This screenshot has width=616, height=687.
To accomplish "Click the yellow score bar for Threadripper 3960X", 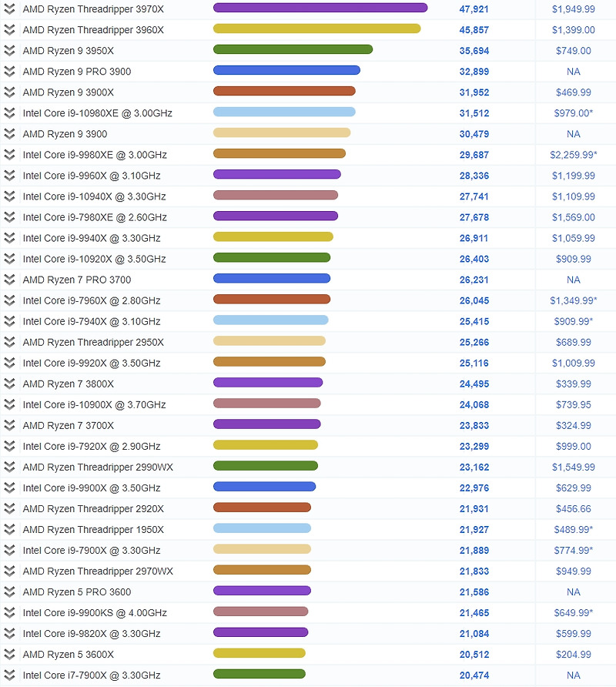I will [x=316, y=29].
